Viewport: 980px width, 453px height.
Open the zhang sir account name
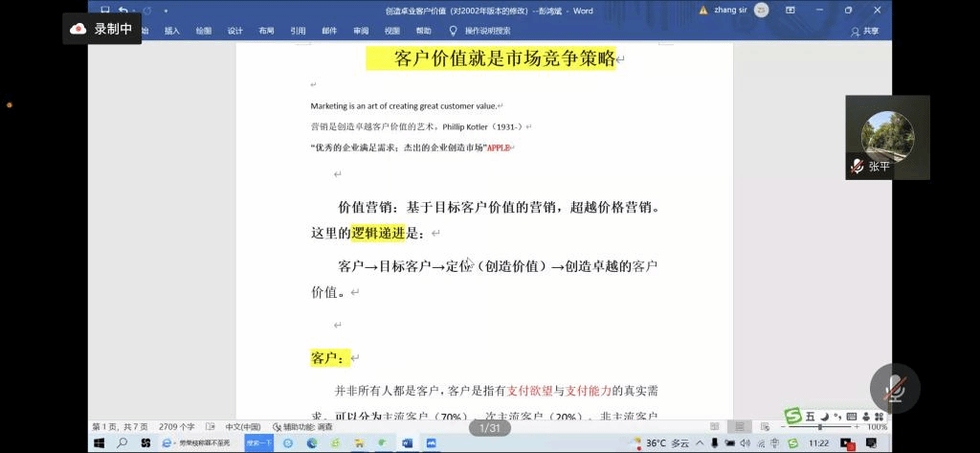pos(730,10)
